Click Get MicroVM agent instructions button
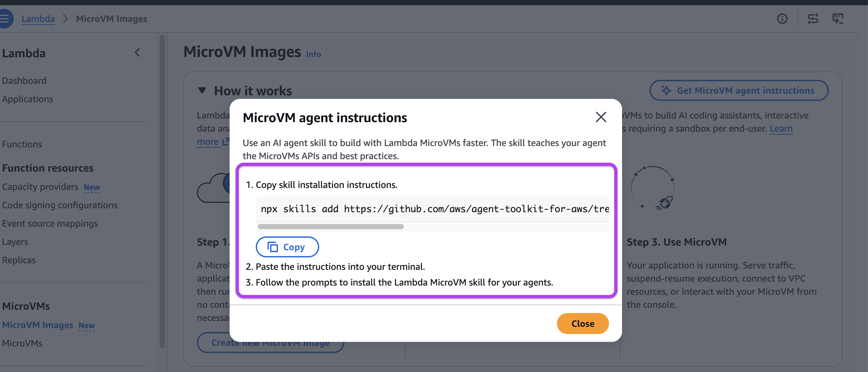This screenshot has height=372, width=868. 738,90
